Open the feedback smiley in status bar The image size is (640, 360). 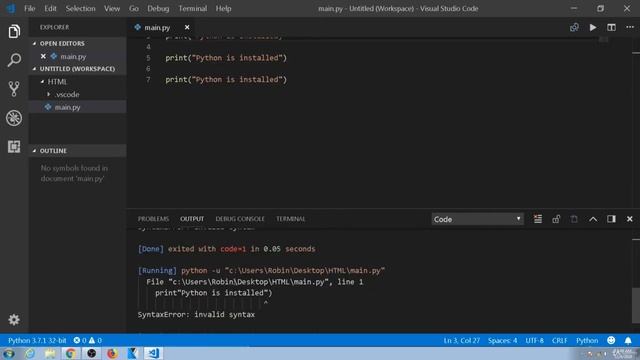tap(611, 340)
